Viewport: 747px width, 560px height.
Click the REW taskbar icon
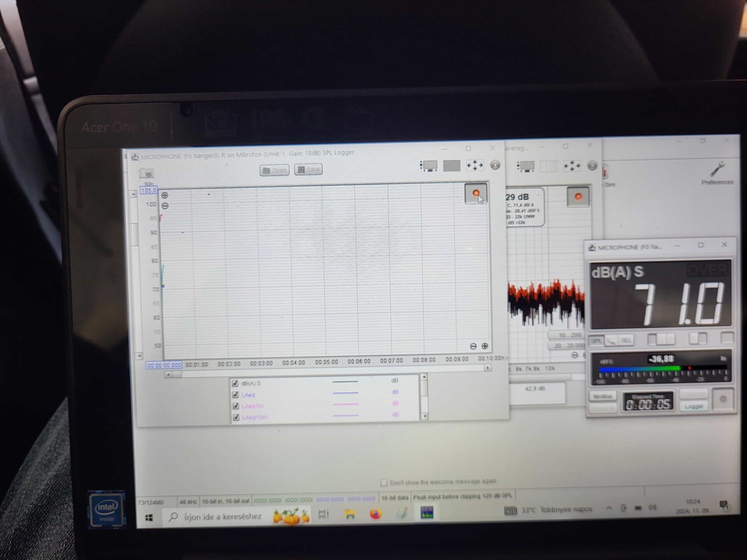coord(427,513)
